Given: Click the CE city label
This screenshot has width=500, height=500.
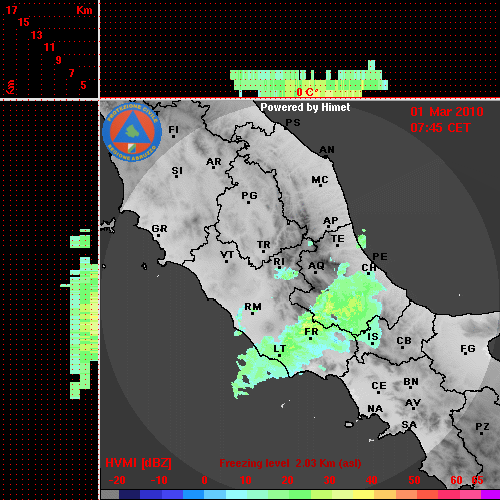Looking at the screenshot, I should (x=379, y=386).
